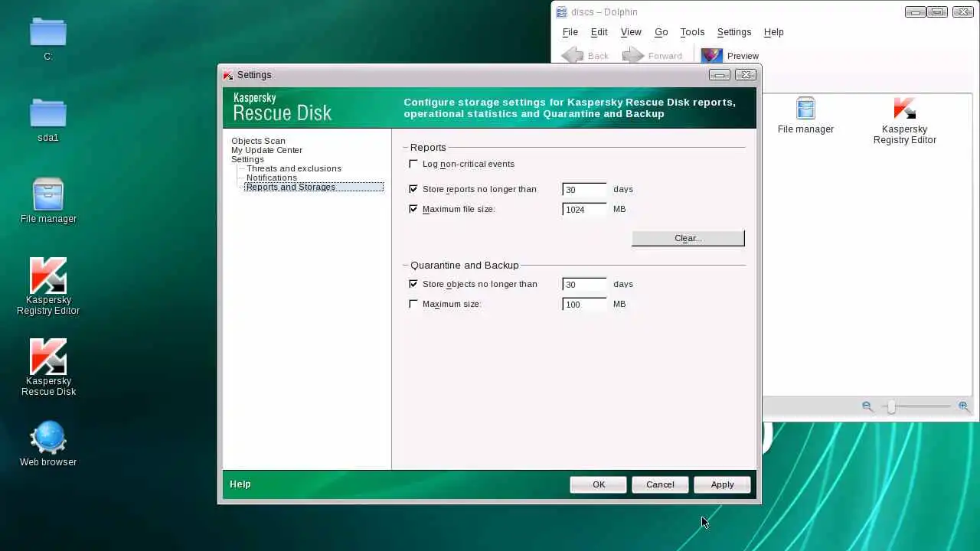Uncheck Store reports no longer than
The image size is (980, 551).
413,189
